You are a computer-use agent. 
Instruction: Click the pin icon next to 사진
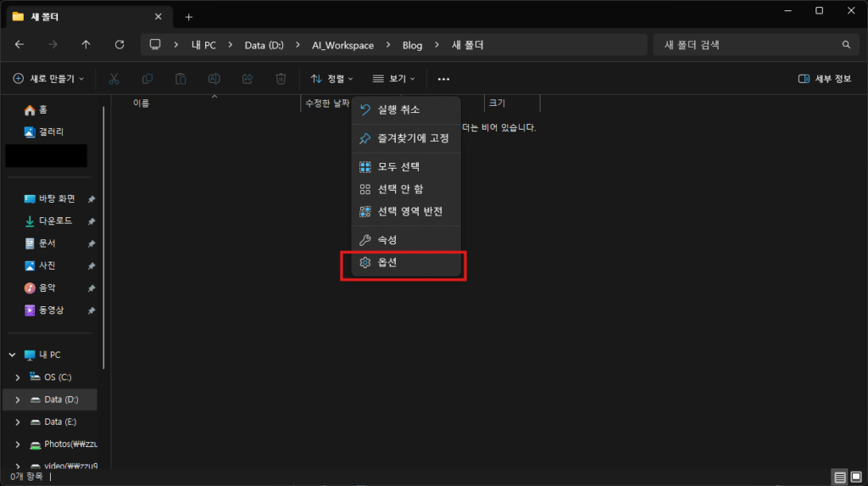click(92, 266)
